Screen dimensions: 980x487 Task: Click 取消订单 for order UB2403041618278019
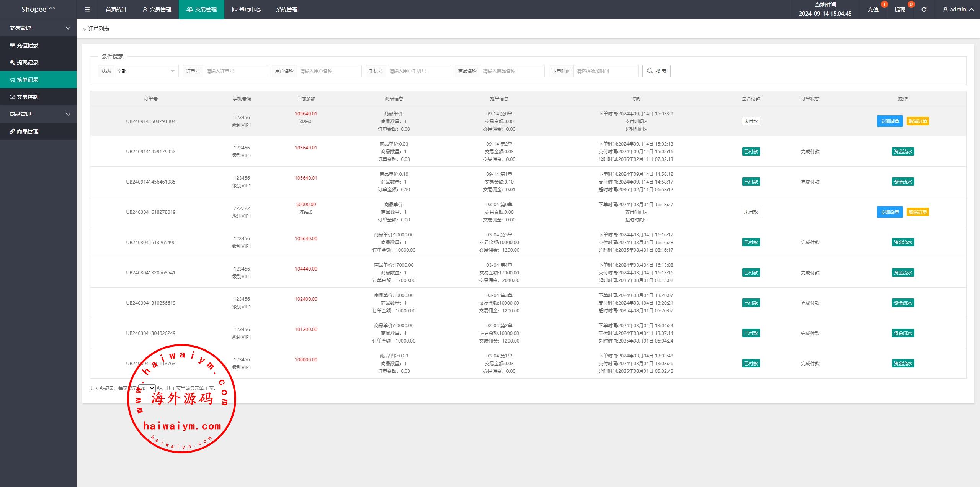pos(918,212)
